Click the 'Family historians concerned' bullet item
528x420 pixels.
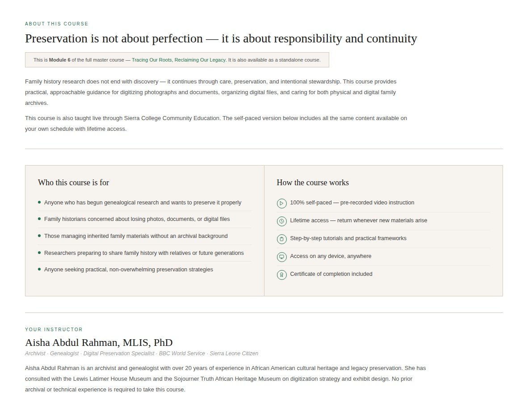[137, 219]
